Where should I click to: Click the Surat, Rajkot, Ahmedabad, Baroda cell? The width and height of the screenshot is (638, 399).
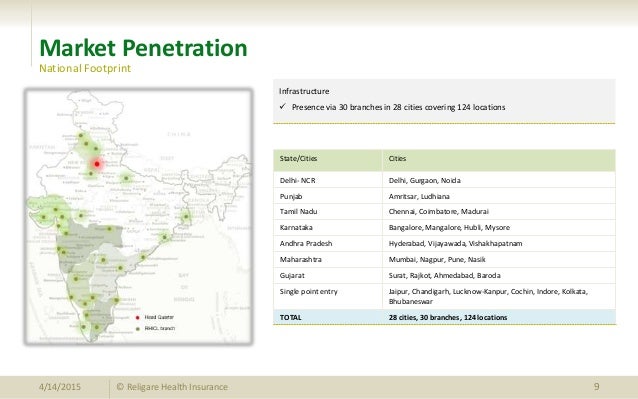point(444,275)
